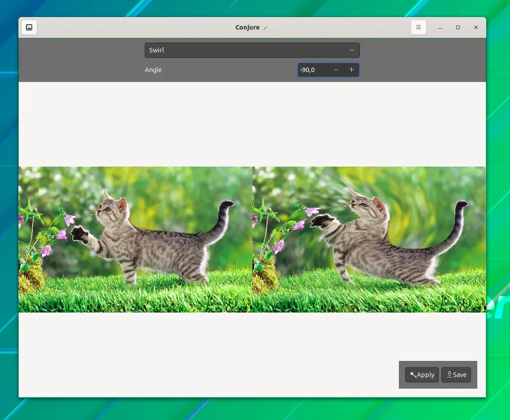The height and width of the screenshot is (420, 510).
Task: Expand the Swirl effect dropdown
Action: point(252,50)
